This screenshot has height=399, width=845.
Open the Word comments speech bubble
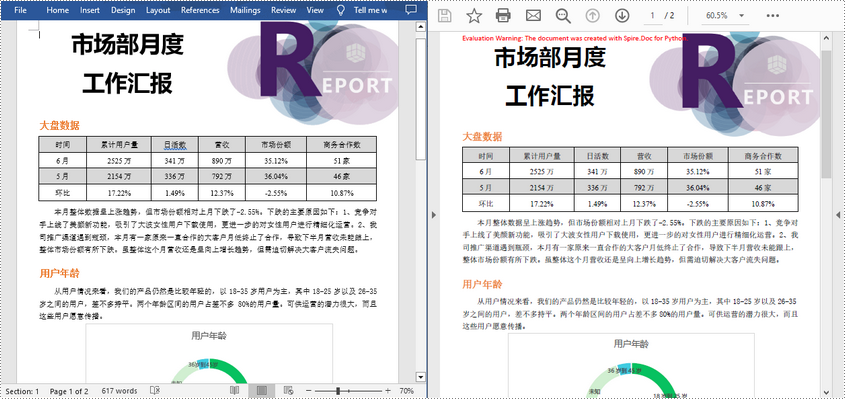pos(411,10)
